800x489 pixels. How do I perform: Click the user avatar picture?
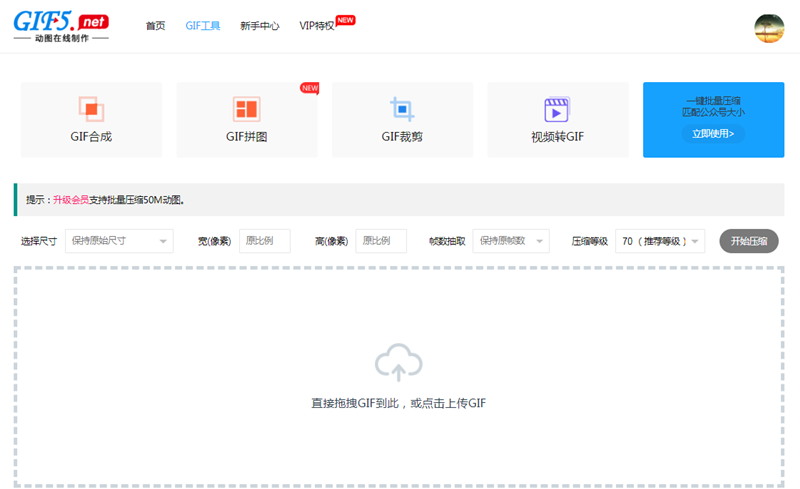769,29
